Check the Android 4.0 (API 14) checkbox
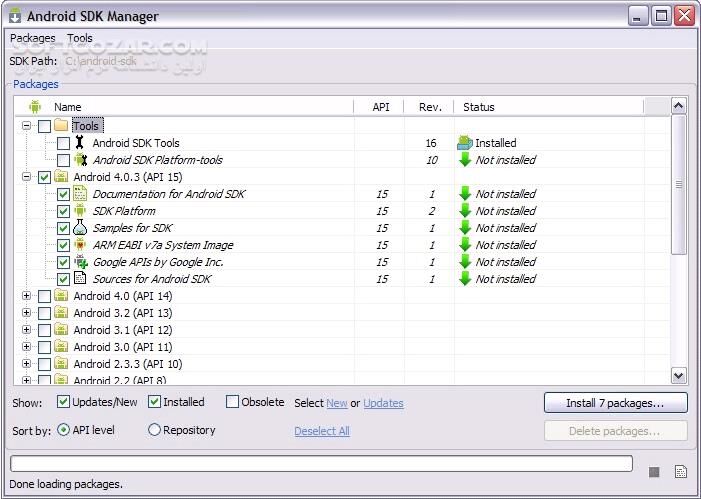The height and width of the screenshot is (499, 701). (44, 296)
